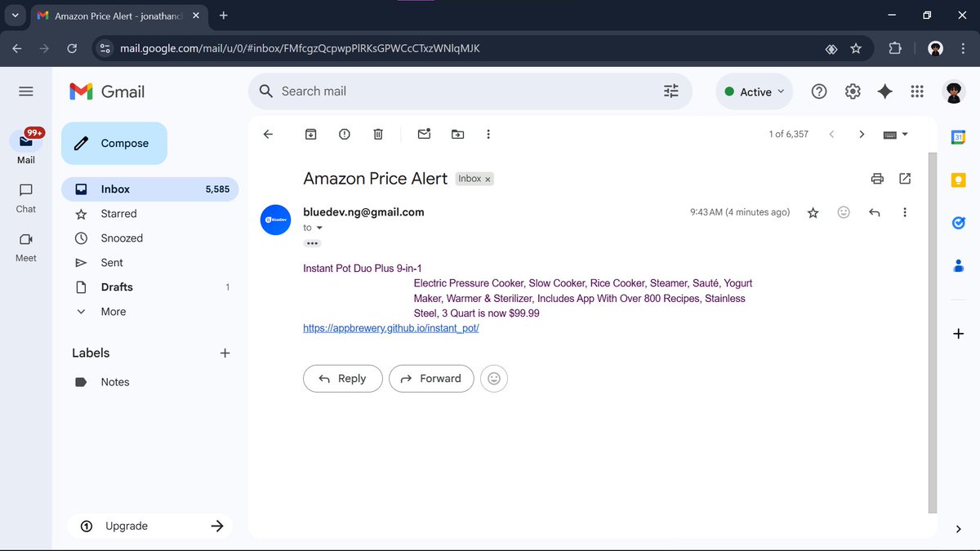Show trimmed content ellipsis
The height and width of the screenshot is (551, 980).
[312, 243]
